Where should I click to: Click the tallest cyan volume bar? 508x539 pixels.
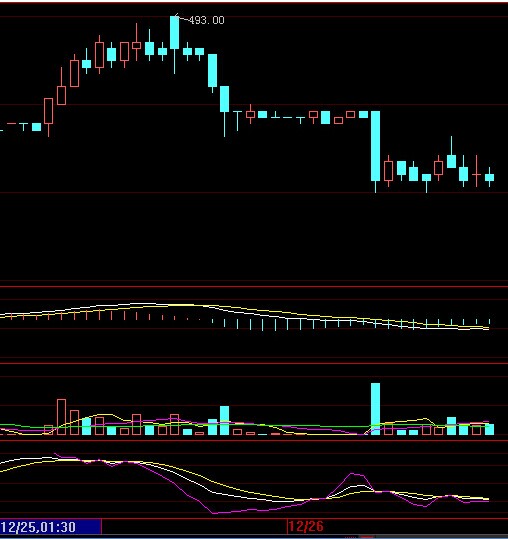pyautogui.click(x=376, y=409)
